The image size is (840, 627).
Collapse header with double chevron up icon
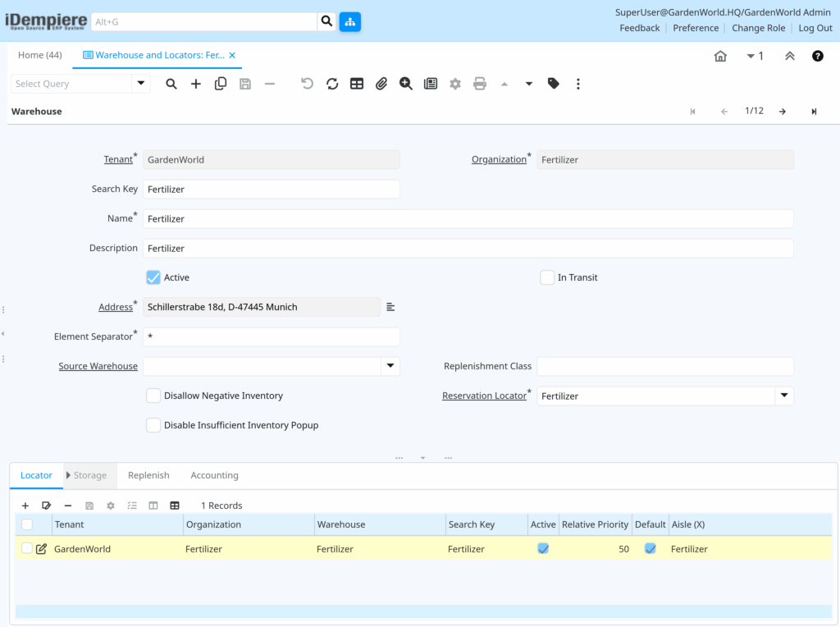[x=790, y=56]
